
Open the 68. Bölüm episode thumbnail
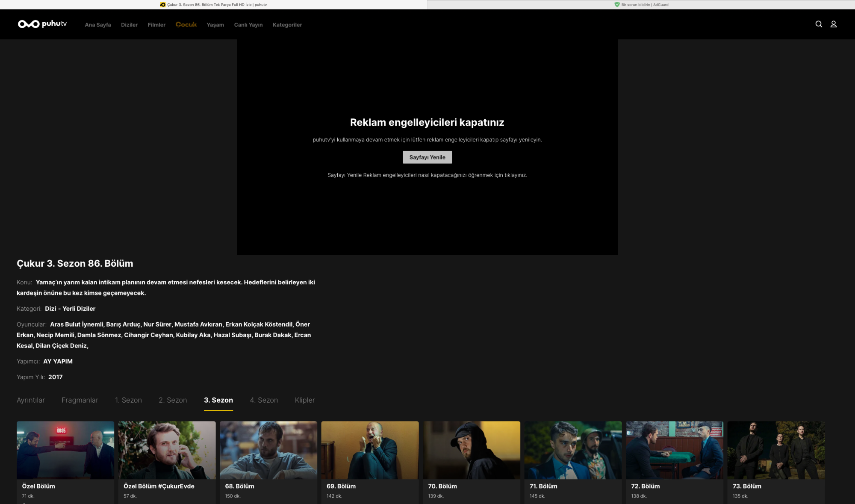[x=268, y=450]
